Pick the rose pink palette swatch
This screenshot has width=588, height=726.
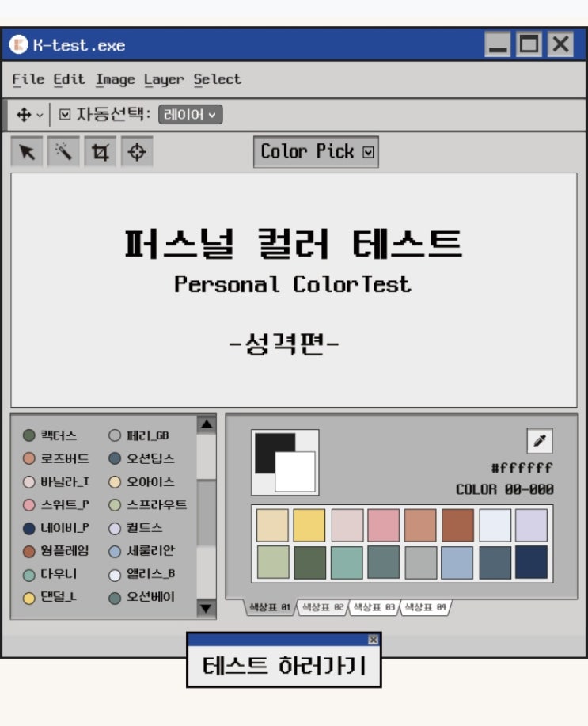click(x=383, y=525)
